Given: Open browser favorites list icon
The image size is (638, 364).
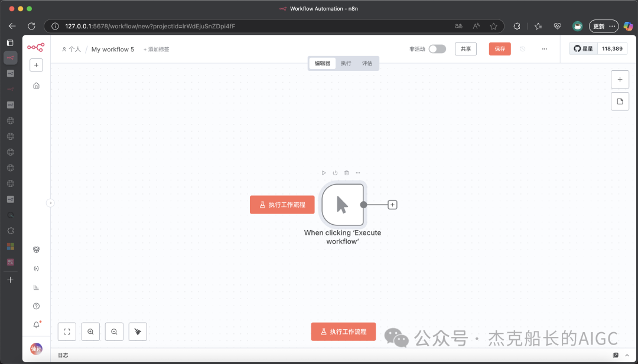Looking at the screenshot, I should (x=538, y=26).
